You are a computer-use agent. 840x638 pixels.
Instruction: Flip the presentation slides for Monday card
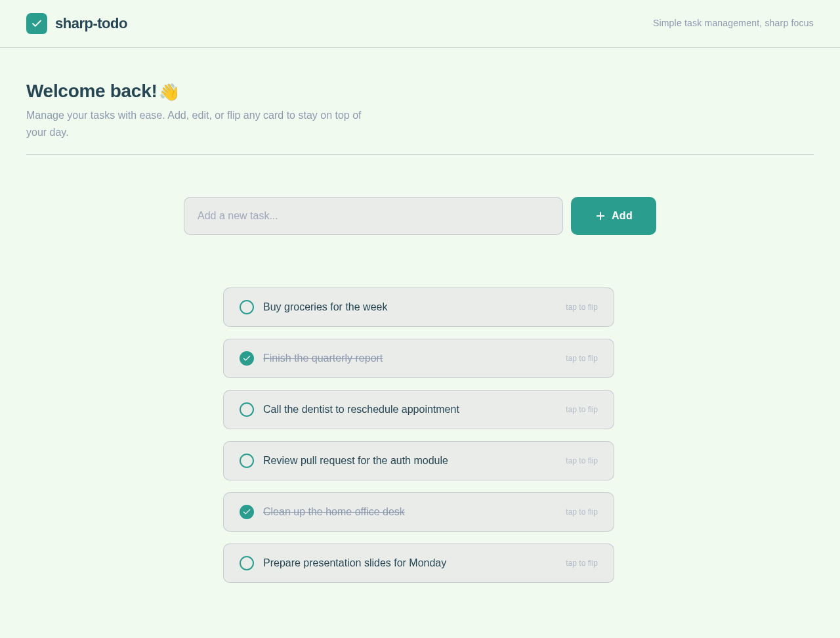click(581, 563)
